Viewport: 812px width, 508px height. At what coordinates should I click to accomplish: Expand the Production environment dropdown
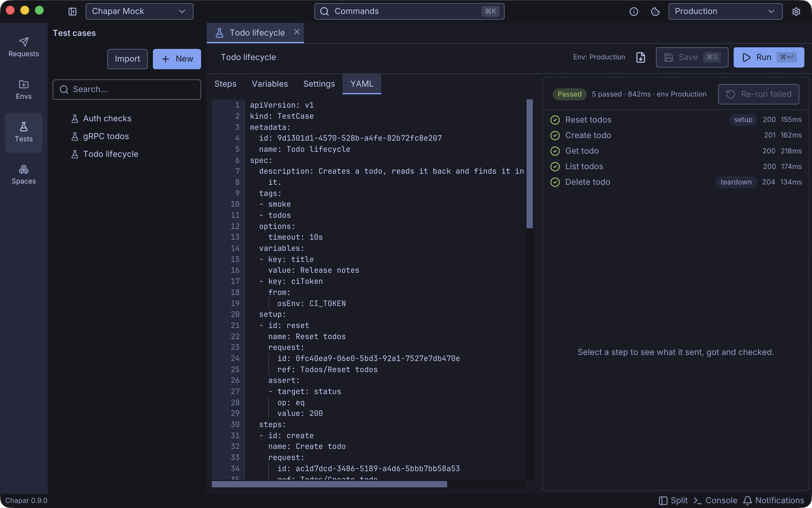coord(725,11)
